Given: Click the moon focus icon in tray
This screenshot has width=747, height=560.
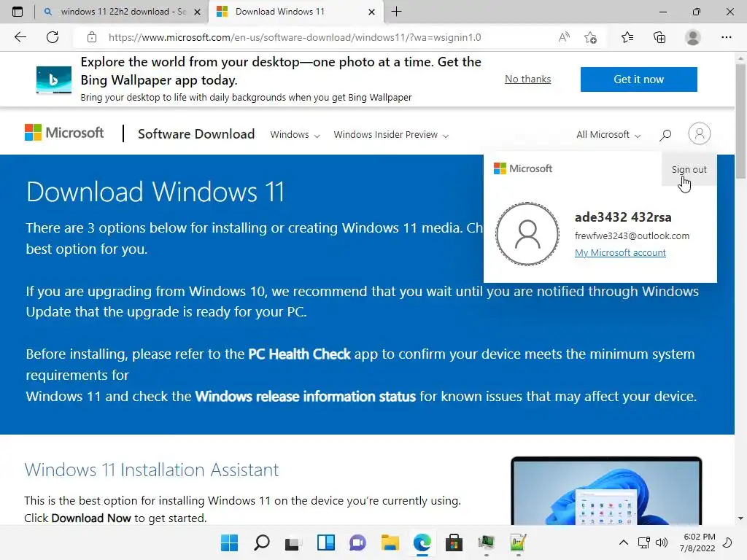Looking at the screenshot, I should click(727, 542).
